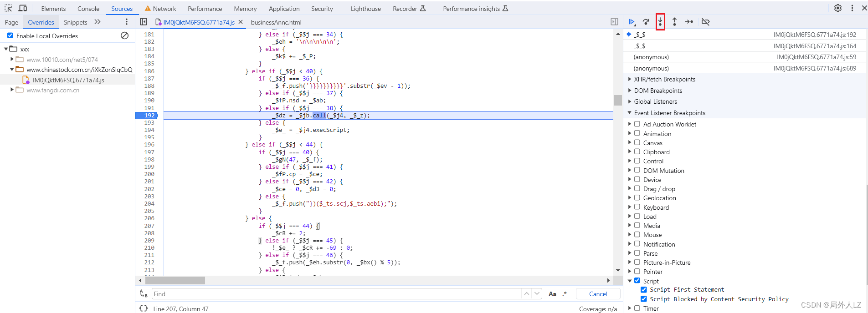Step out of current function
Viewport: 868px width, 313px height.
[x=674, y=22]
